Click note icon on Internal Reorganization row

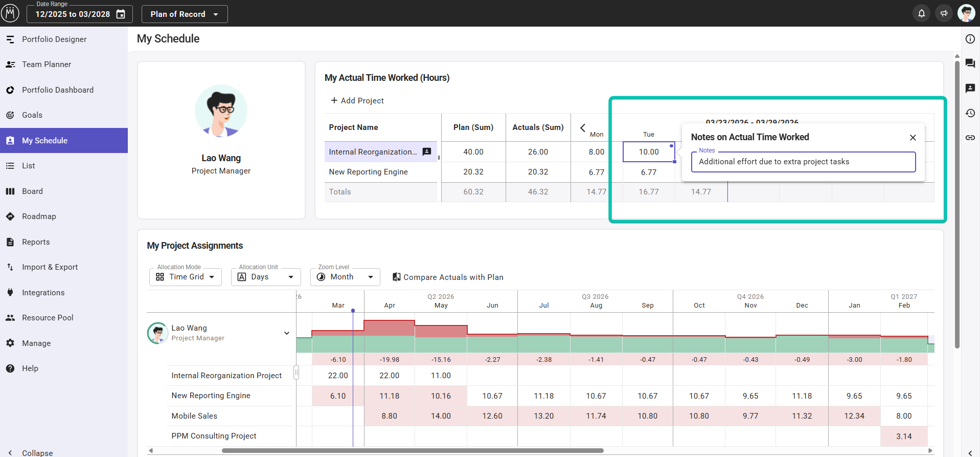point(427,151)
